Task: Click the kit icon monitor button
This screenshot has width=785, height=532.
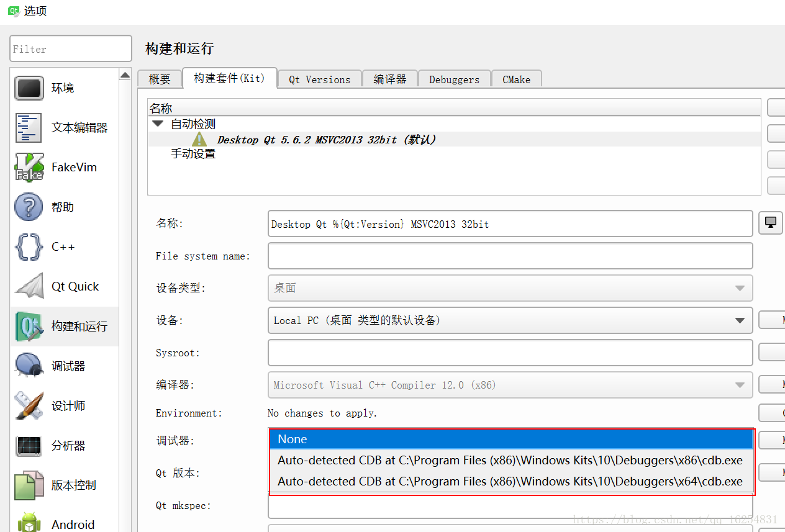Action: (x=771, y=223)
